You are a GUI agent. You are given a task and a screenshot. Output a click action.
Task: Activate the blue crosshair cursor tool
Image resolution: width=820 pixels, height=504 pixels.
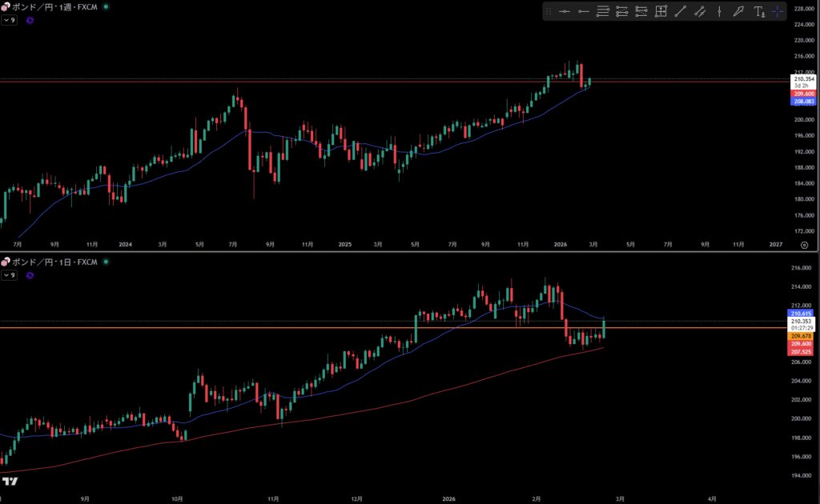point(778,11)
